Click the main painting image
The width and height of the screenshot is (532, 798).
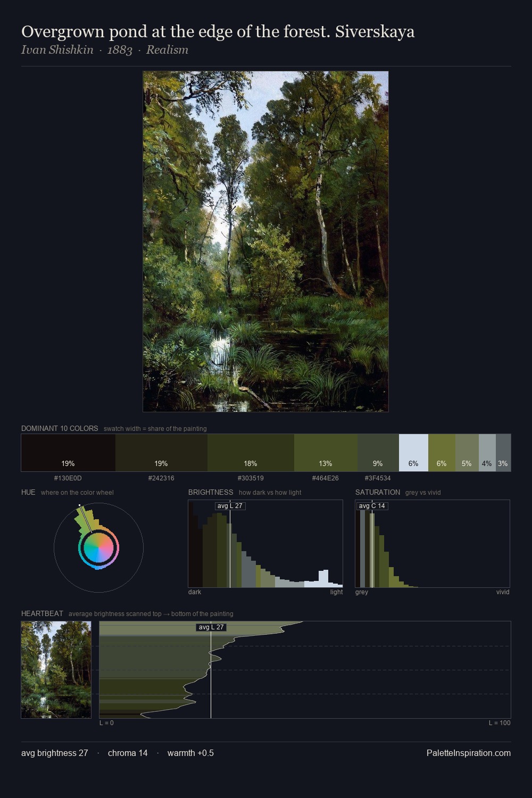(265, 242)
